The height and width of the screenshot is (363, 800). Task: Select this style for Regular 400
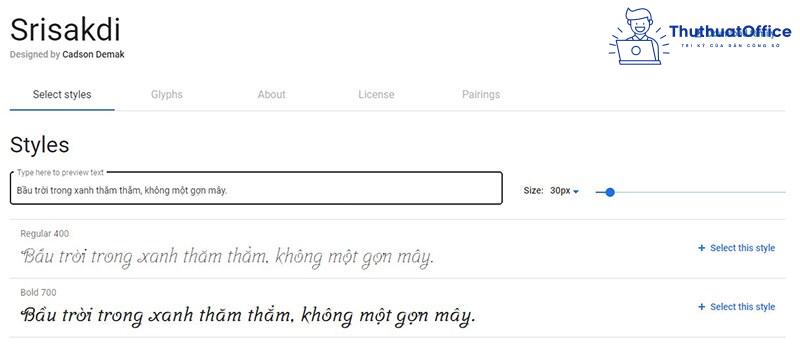[x=736, y=248]
